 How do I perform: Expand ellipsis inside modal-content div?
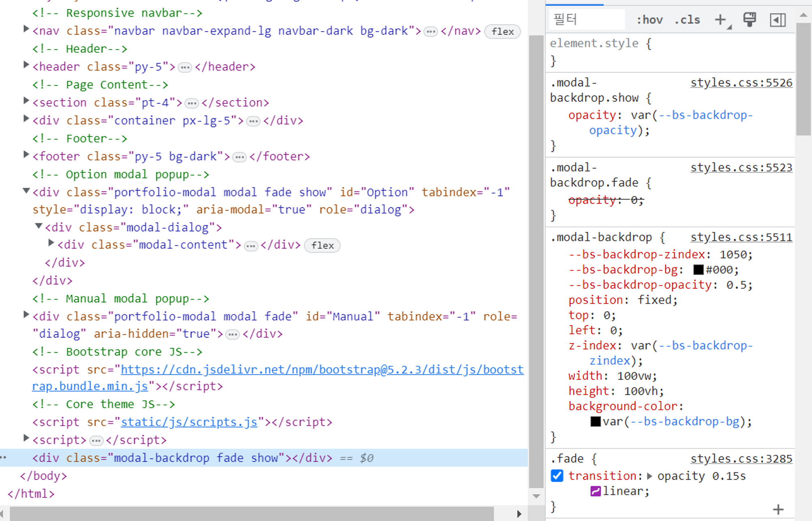(251, 246)
